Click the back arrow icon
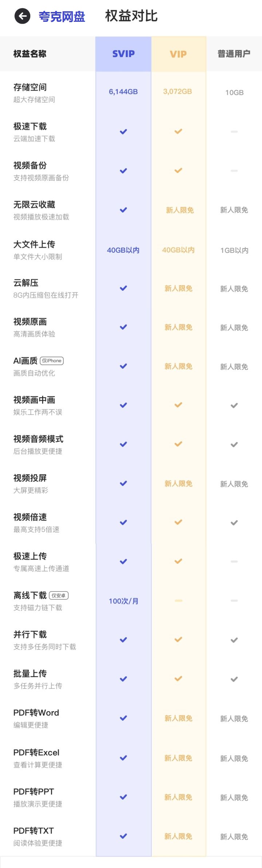 [22, 16]
